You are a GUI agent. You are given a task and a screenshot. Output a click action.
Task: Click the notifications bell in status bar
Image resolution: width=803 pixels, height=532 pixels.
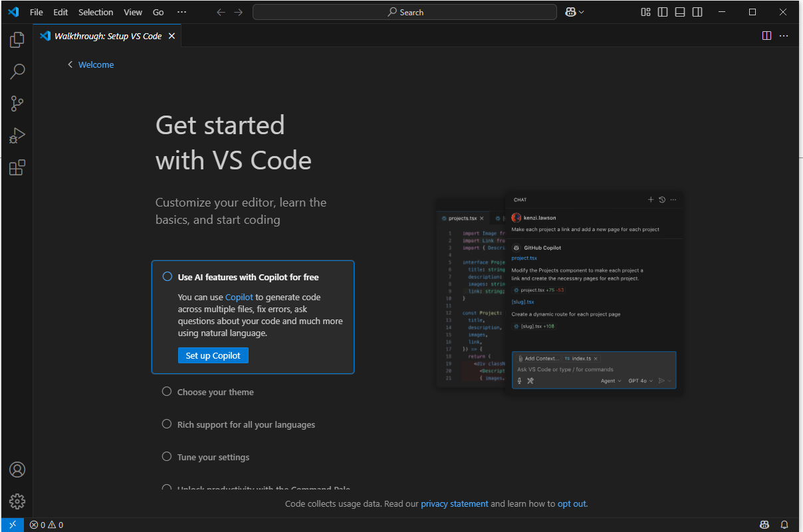click(784, 525)
